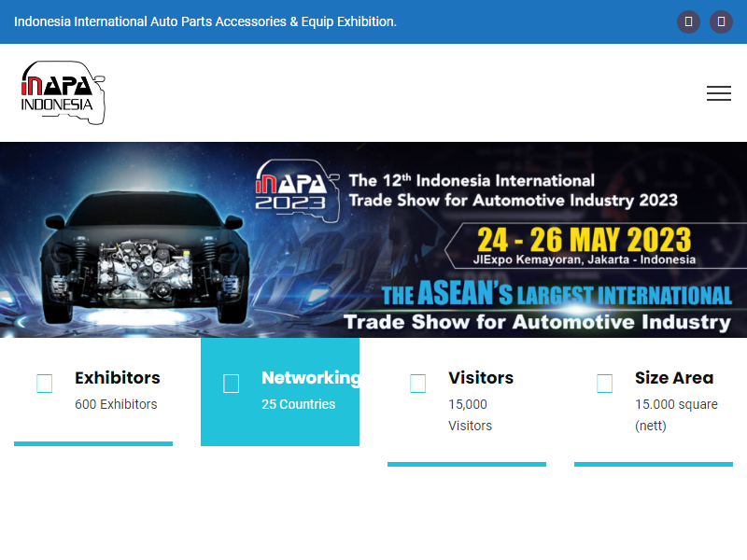Screen dimensions: 747x560
Task: Click the '25 Countries' text
Action: tap(298, 404)
